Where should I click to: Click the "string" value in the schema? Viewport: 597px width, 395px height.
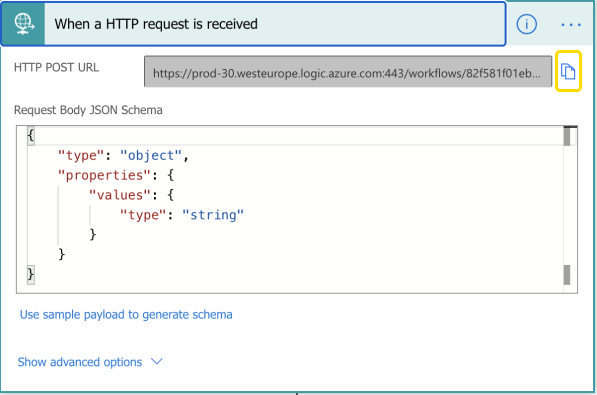213,215
